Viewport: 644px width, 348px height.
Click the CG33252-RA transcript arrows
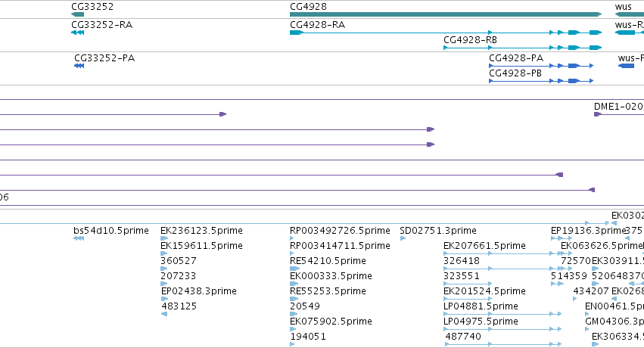[78, 33]
